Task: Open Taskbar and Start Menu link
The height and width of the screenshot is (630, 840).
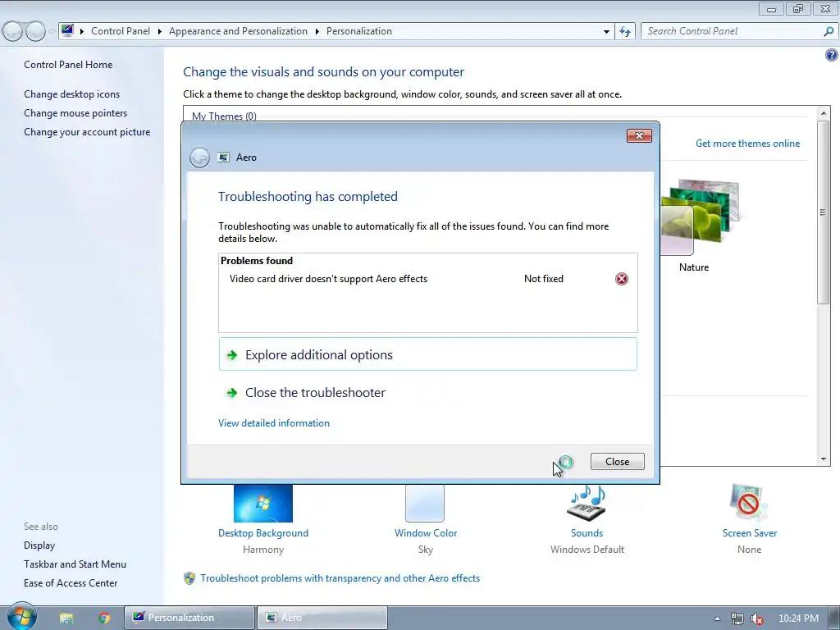Action: [75, 564]
